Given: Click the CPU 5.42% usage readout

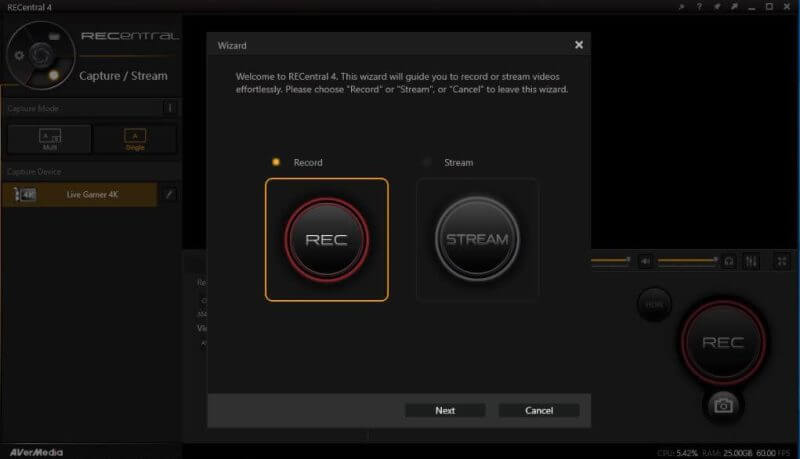Looking at the screenshot, I should point(677,453).
